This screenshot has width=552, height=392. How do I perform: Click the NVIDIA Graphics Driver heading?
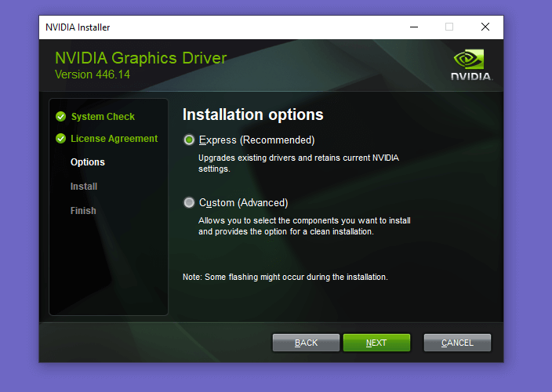(141, 58)
